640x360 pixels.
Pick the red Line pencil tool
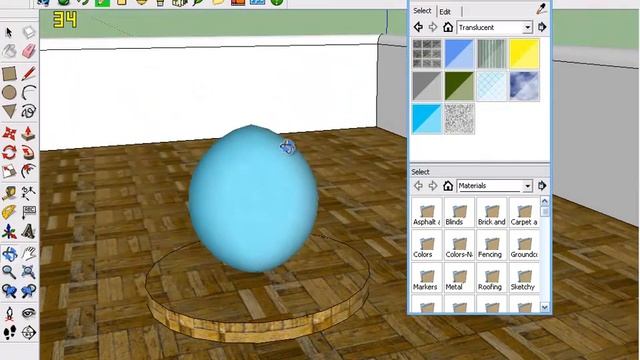pos(28,74)
